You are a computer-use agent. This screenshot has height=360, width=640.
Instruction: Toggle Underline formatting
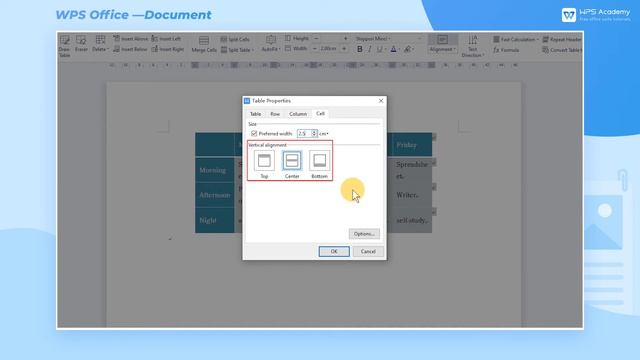coord(380,49)
